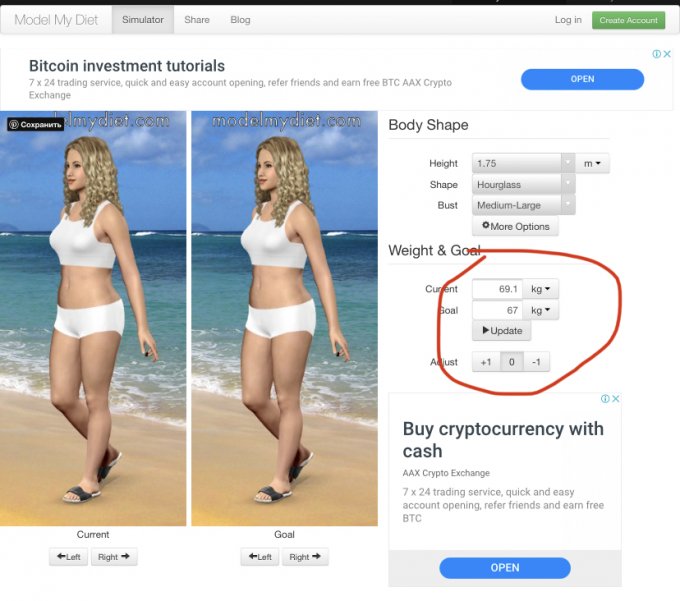Open the Blog tab
This screenshot has width=680, height=601.
[240, 20]
